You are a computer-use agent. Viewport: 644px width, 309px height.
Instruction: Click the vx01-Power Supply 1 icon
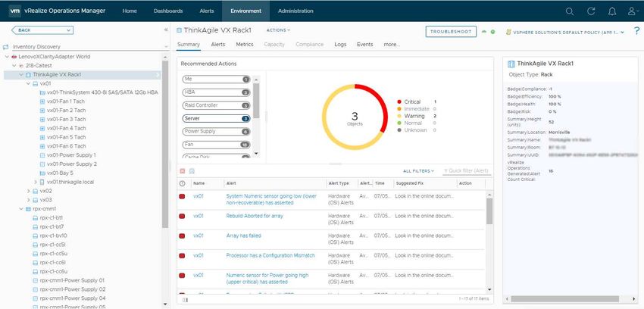[x=42, y=155]
